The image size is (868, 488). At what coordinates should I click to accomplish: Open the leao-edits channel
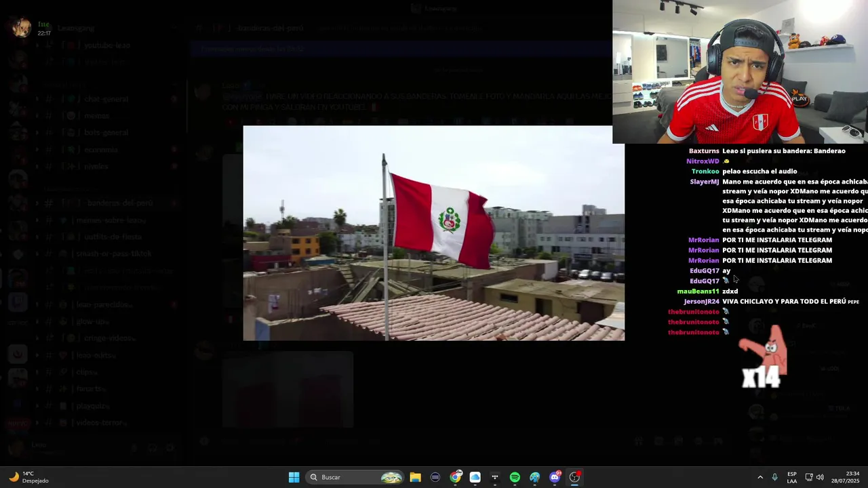coord(96,355)
